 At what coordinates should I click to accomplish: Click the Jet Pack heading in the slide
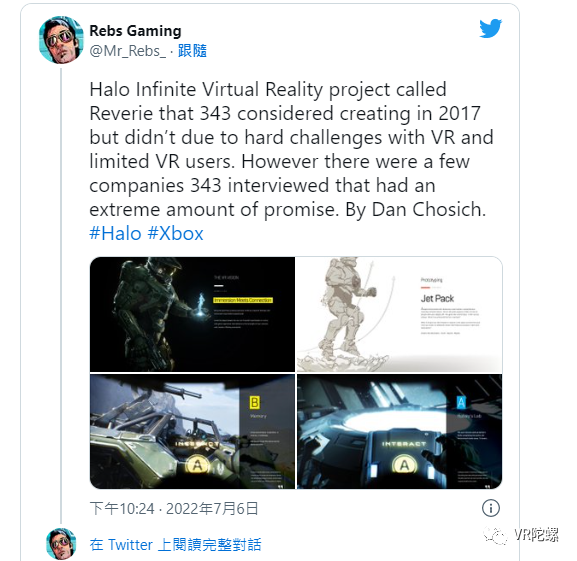pyautogui.click(x=437, y=298)
